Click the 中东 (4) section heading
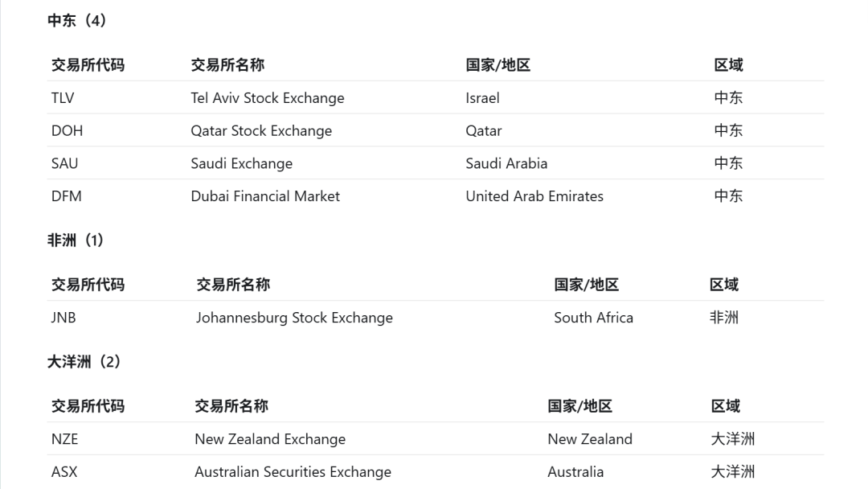 pos(76,20)
